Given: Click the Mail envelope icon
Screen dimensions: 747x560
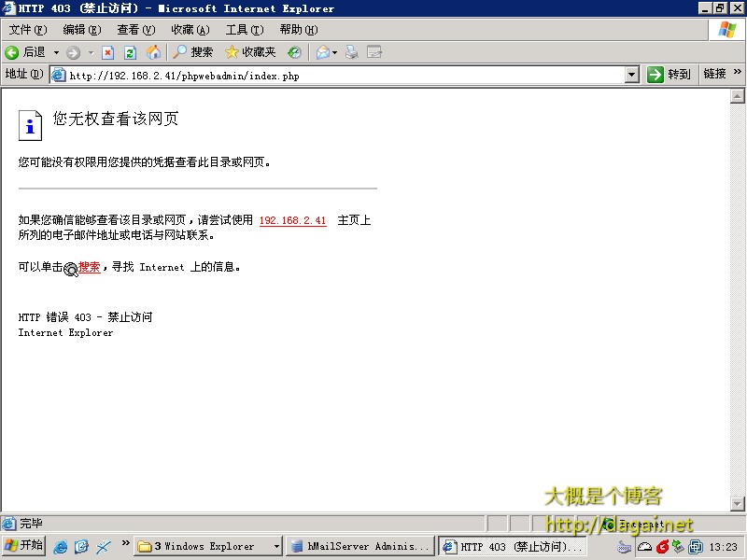Looking at the screenshot, I should point(323,52).
